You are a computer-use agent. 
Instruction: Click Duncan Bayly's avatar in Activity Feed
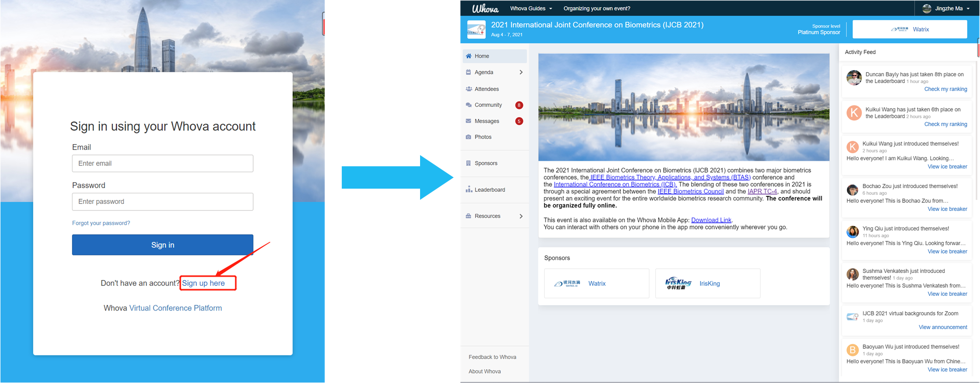click(854, 78)
